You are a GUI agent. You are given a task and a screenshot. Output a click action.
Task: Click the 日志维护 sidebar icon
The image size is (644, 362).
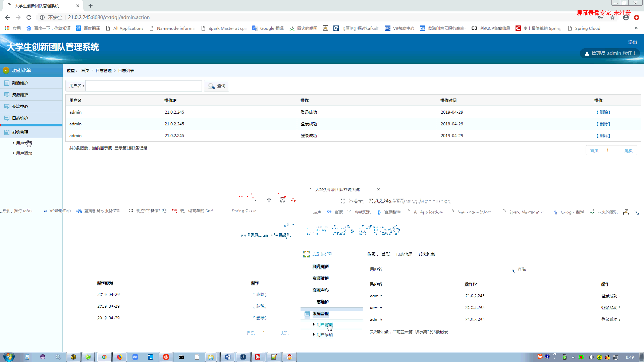point(6,118)
